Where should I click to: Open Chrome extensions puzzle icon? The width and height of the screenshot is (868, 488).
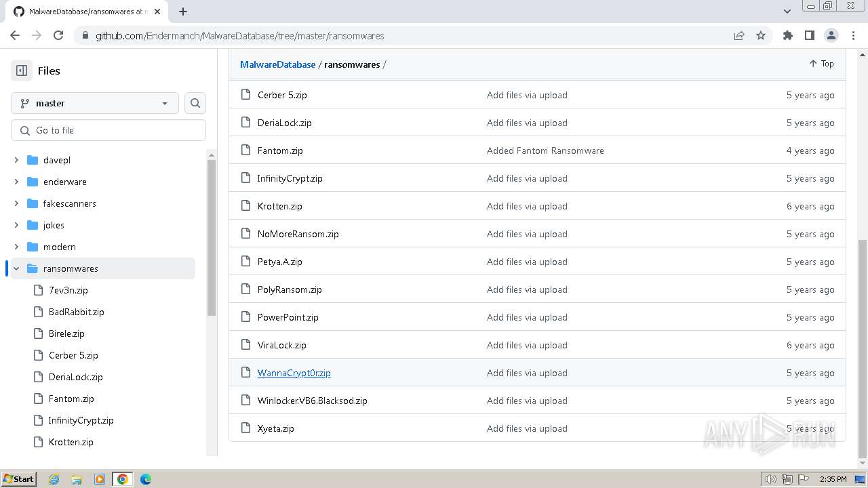(788, 35)
